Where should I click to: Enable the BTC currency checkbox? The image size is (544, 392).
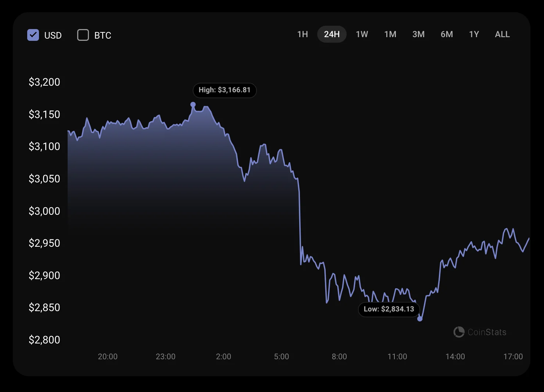point(83,35)
